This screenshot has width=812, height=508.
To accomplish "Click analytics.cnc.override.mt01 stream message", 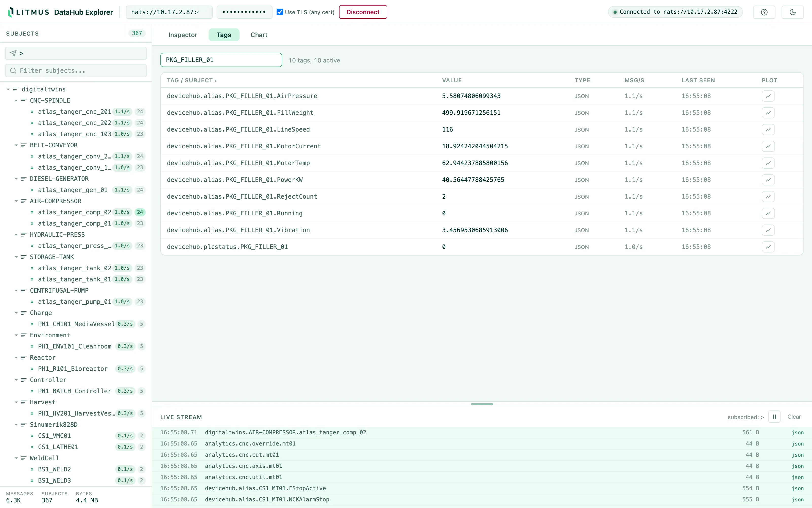I will coord(482,443).
